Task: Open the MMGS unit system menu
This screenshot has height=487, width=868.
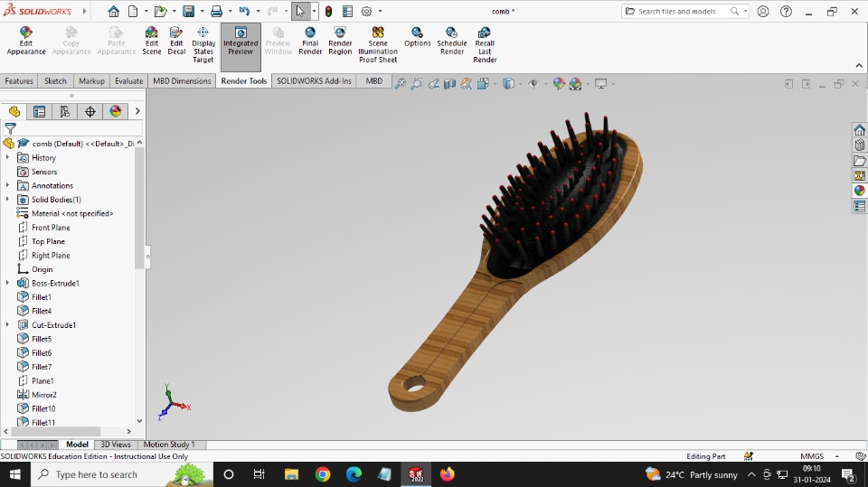Action: click(812, 456)
